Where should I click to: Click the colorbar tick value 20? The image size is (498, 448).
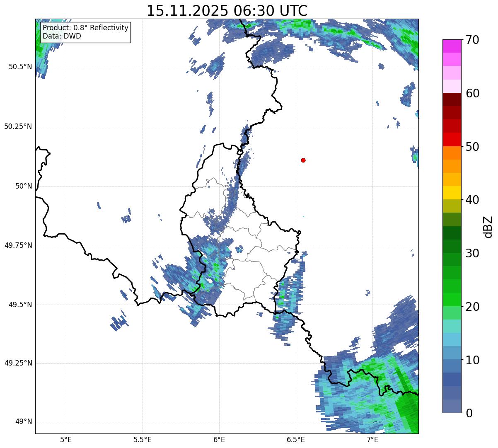click(x=472, y=307)
